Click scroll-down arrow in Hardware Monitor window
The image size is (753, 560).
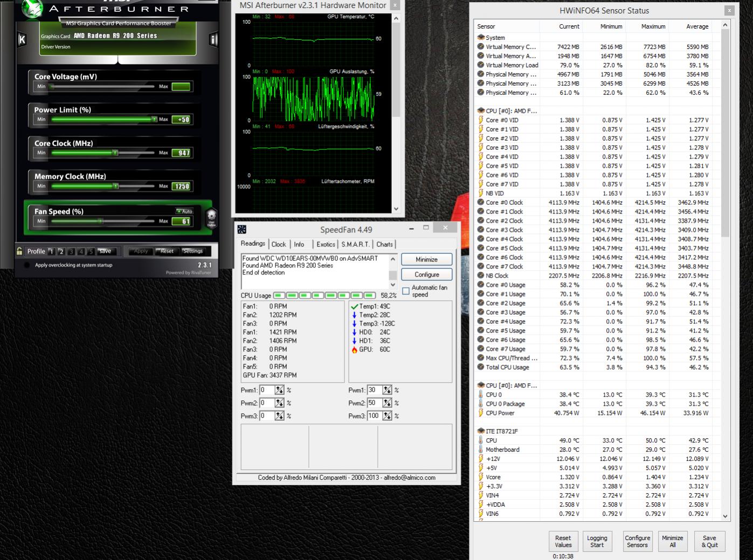click(x=396, y=209)
